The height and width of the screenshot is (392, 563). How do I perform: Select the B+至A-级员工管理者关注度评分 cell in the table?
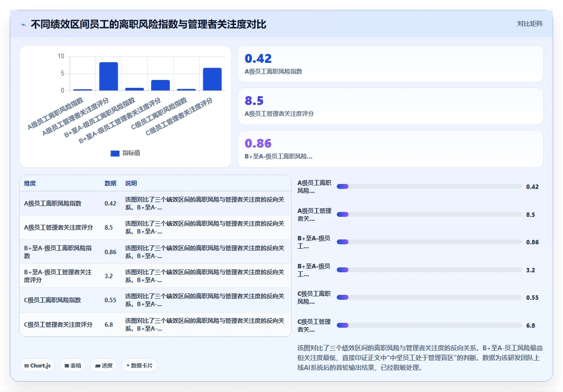[x=58, y=276]
